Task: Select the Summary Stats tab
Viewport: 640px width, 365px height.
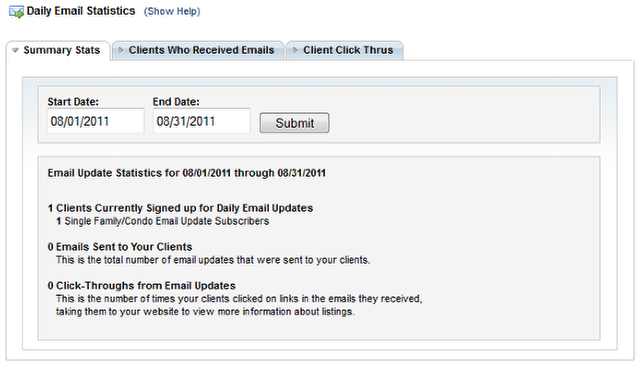Action: (58, 51)
